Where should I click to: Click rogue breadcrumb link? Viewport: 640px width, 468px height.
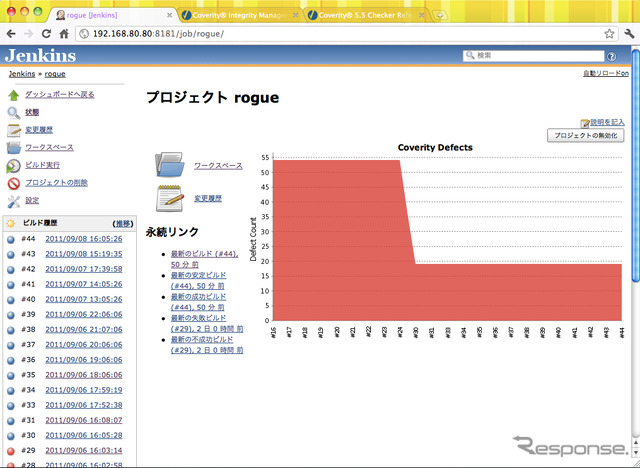[x=55, y=74]
